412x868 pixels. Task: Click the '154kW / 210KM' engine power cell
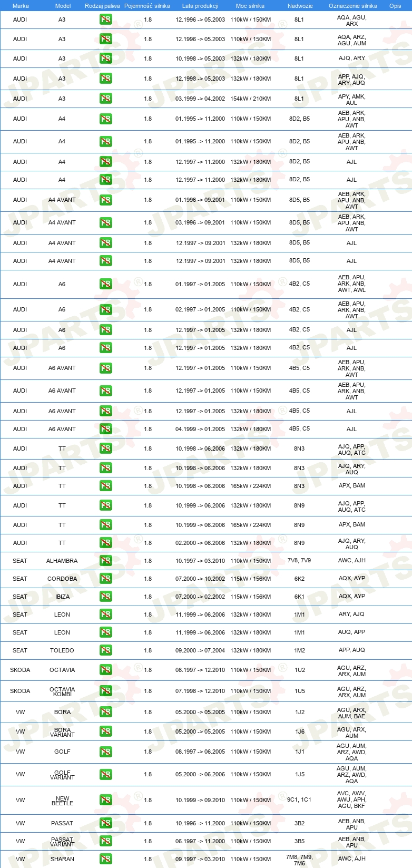tap(251, 99)
